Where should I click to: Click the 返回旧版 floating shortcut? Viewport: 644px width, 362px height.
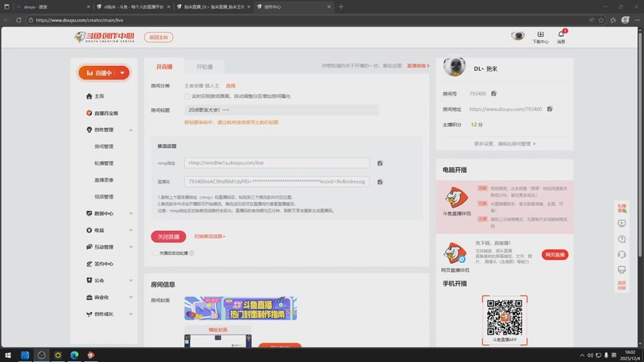pos(621,286)
